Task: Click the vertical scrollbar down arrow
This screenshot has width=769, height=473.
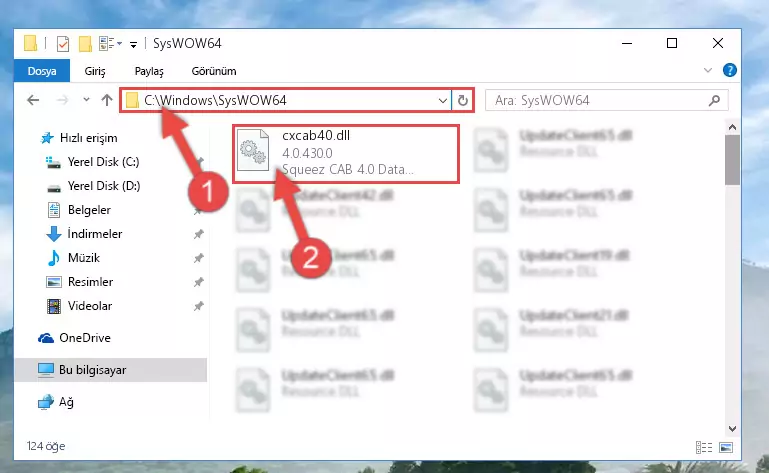Action: pos(732,428)
